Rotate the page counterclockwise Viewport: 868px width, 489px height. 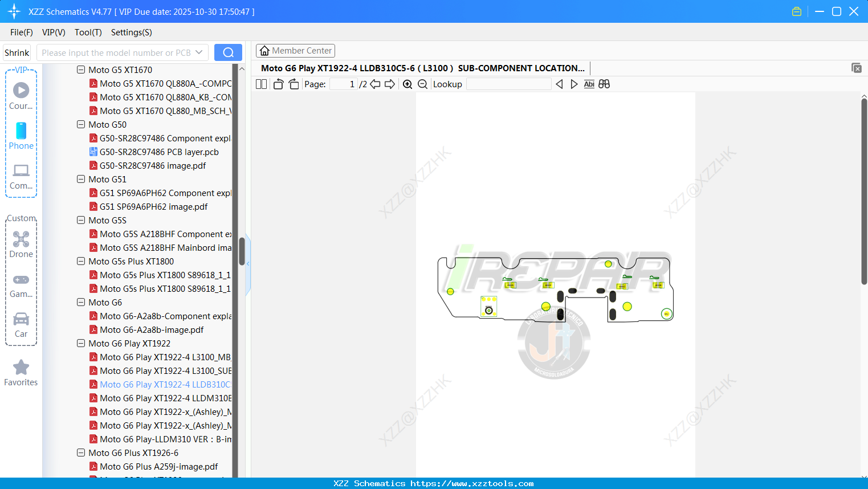pos(278,84)
